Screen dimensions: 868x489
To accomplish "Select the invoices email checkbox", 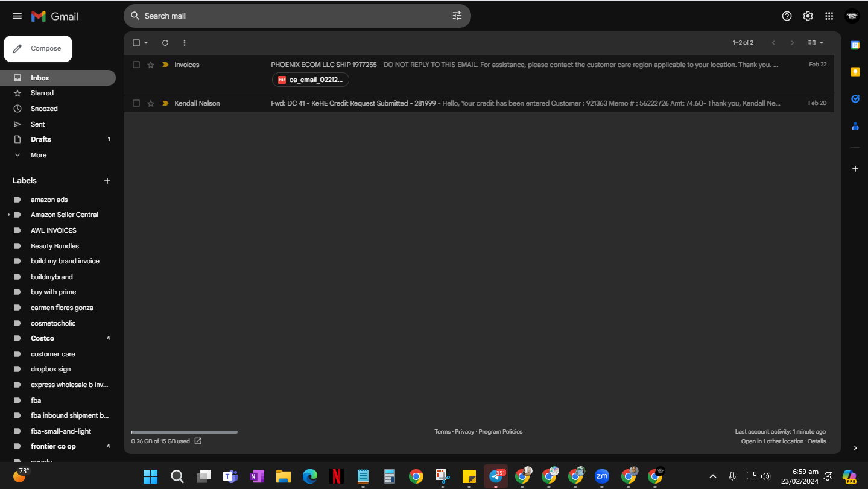I will coord(136,65).
